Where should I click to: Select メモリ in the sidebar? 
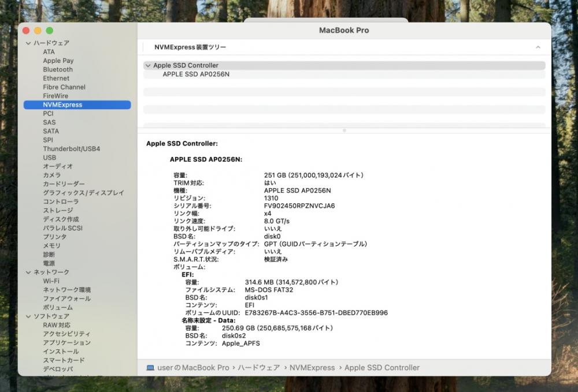coord(51,246)
